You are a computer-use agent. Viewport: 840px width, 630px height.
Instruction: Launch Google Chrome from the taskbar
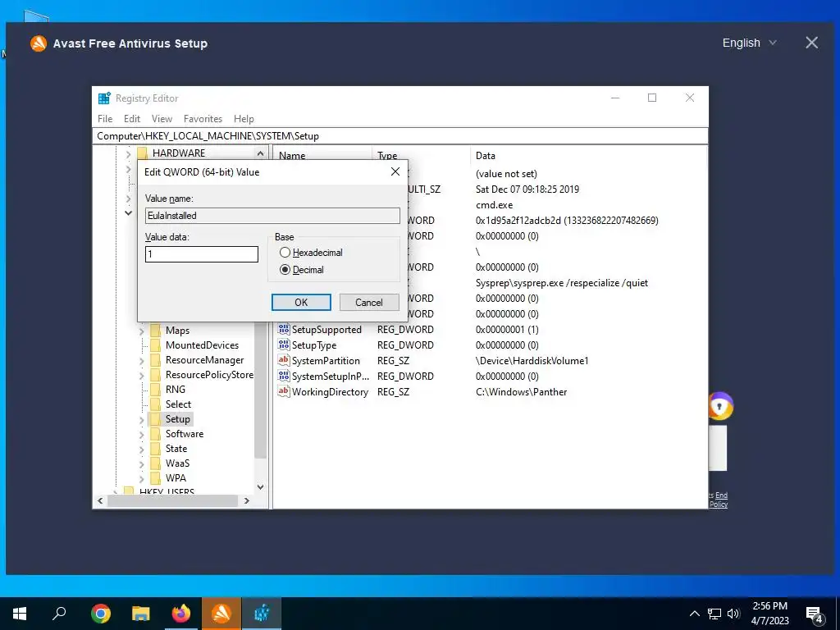101,614
